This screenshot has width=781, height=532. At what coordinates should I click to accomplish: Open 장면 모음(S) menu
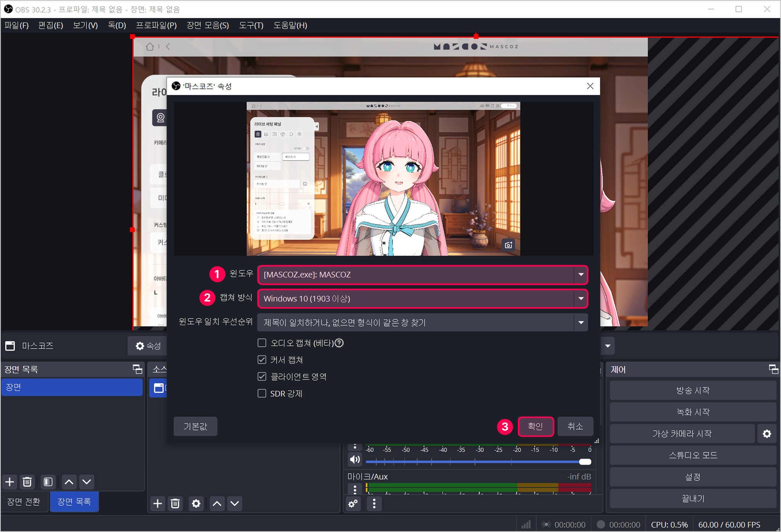pos(208,26)
